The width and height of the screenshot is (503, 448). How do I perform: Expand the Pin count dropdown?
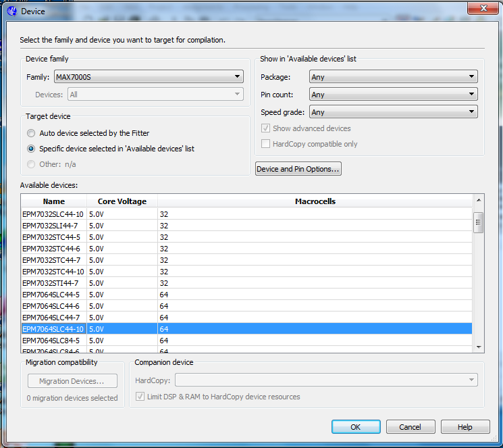[x=394, y=95]
